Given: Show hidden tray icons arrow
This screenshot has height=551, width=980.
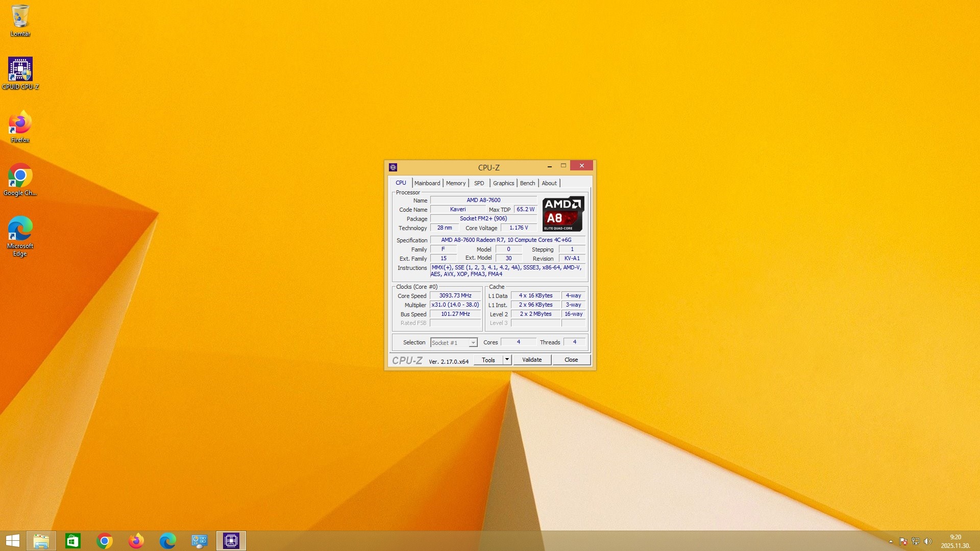Looking at the screenshot, I should (891, 541).
